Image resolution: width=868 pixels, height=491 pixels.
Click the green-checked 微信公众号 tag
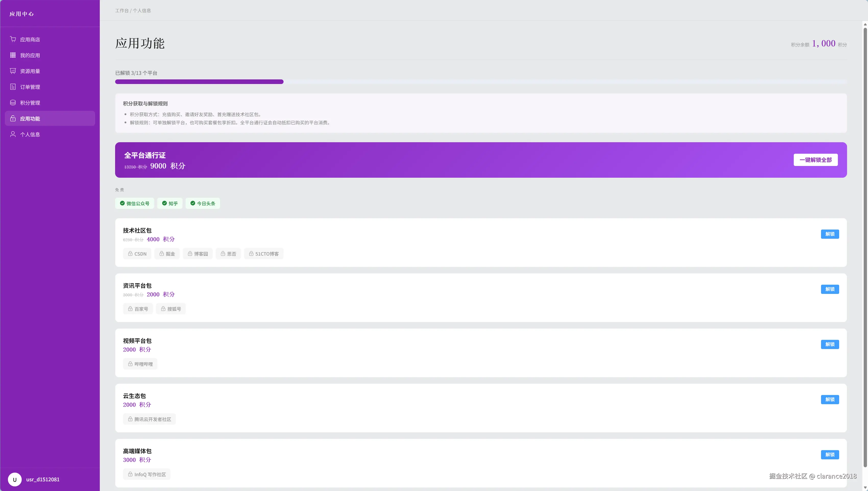point(135,203)
